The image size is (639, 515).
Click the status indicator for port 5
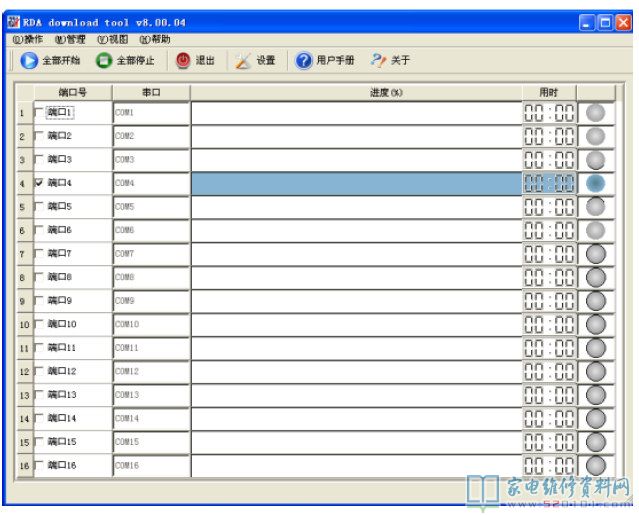(595, 207)
